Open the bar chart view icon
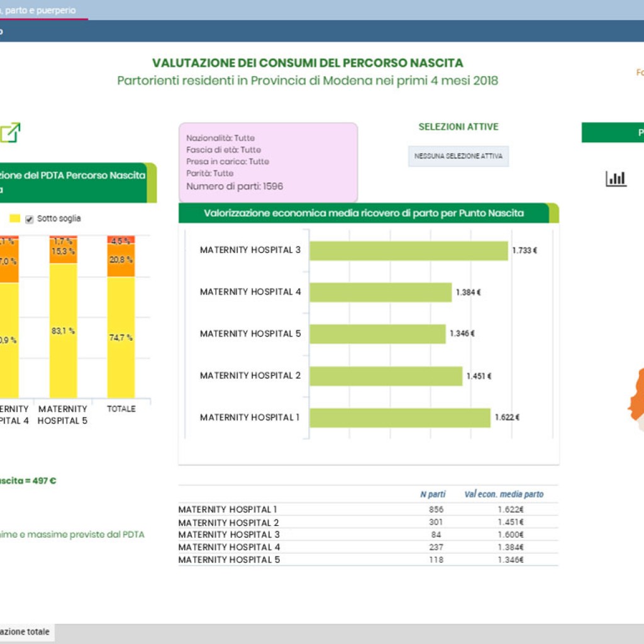The height and width of the screenshot is (644, 644). (x=616, y=179)
